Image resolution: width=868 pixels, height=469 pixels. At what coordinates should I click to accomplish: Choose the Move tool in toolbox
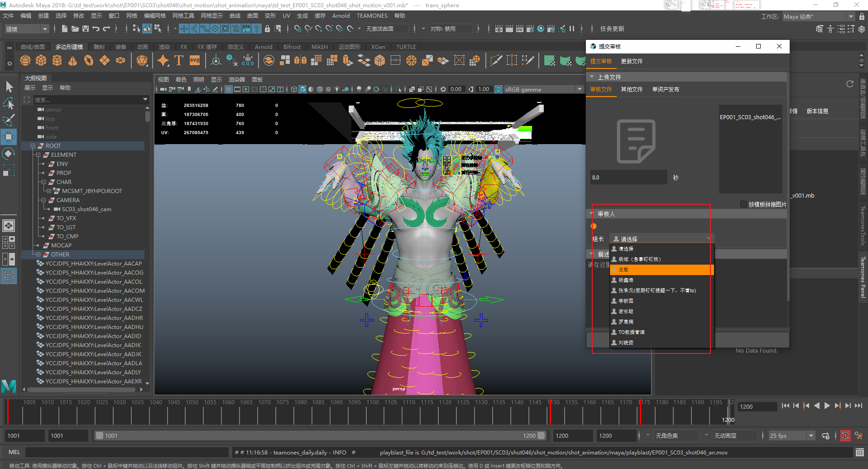(x=9, y=136)
